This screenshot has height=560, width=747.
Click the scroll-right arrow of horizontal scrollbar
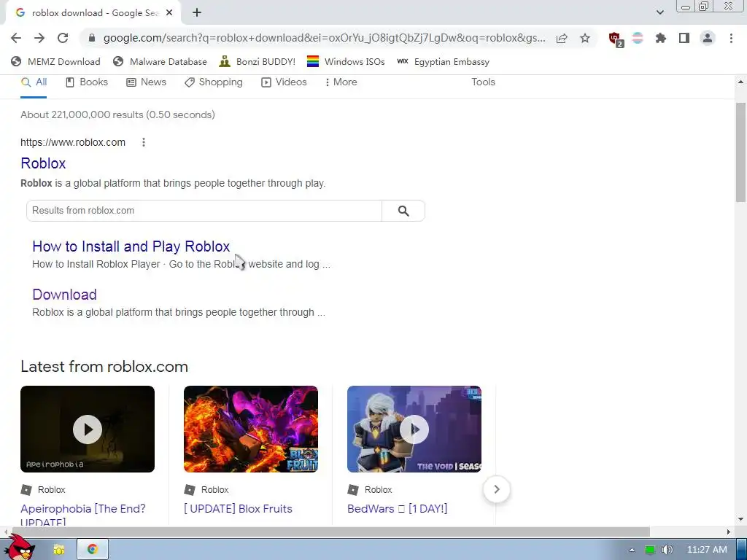[729, 532]
